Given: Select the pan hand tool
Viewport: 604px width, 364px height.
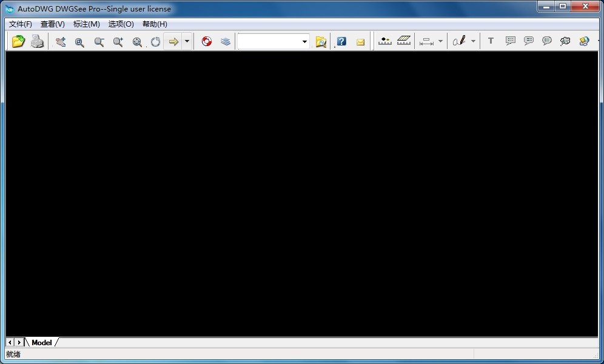Looking at the screenshot, I should (x=61, y=41).
